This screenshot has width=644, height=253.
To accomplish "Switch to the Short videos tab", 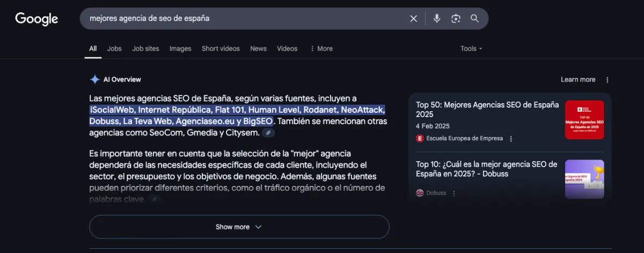I will [x=221, y=48].
